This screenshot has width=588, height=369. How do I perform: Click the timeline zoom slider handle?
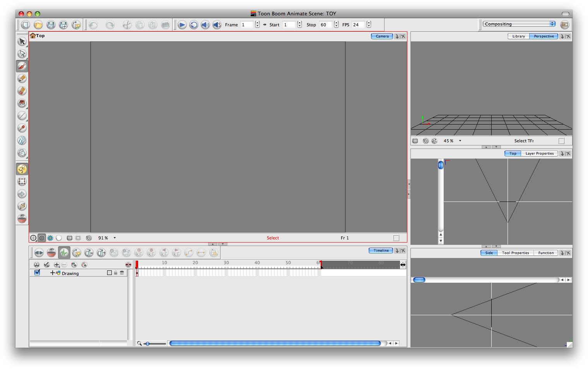point(147,343)
